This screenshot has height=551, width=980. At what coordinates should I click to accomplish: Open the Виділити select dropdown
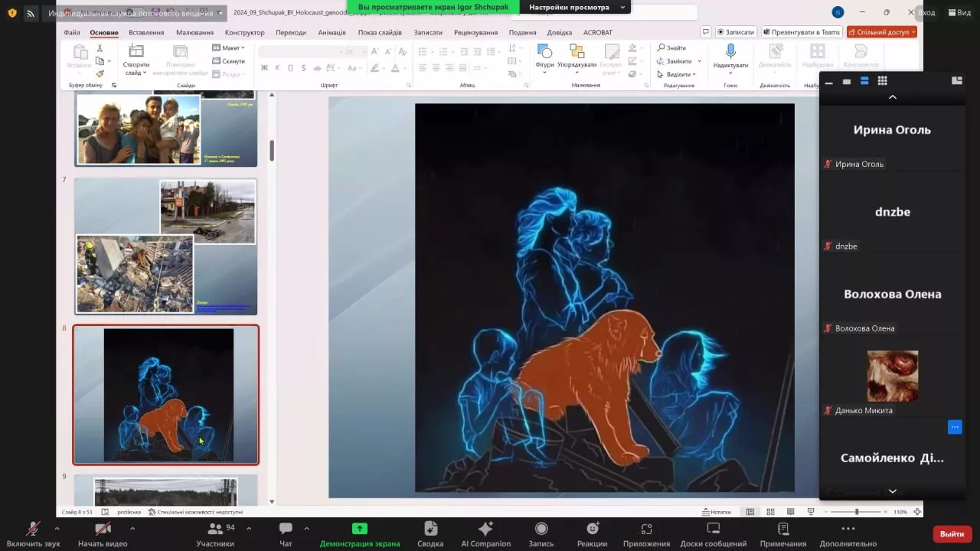tap(676, 74)
